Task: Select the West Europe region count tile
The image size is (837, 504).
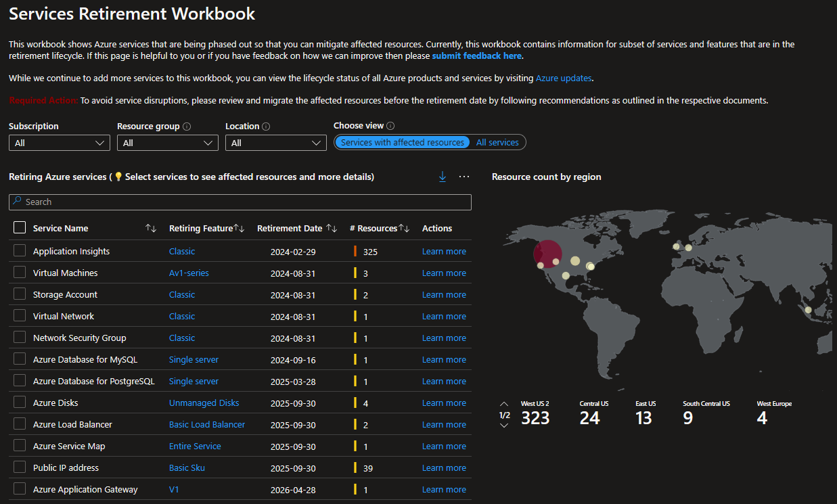Action: pyautogui.click(x=774, y=413)
